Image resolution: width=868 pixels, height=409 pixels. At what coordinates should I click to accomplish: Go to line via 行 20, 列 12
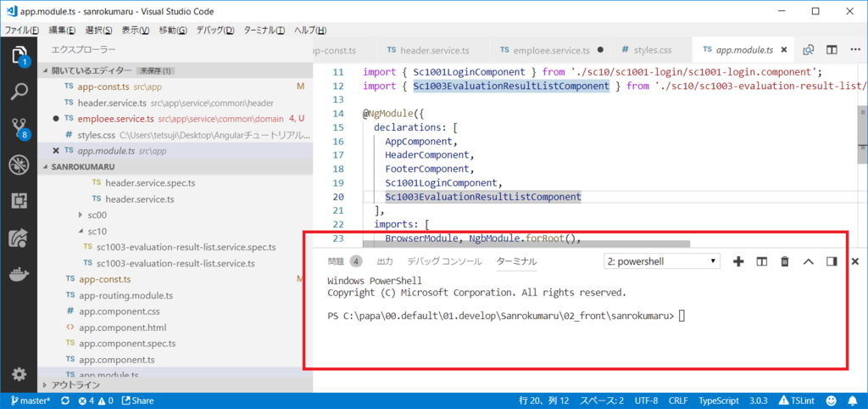(x=544, y=401)
